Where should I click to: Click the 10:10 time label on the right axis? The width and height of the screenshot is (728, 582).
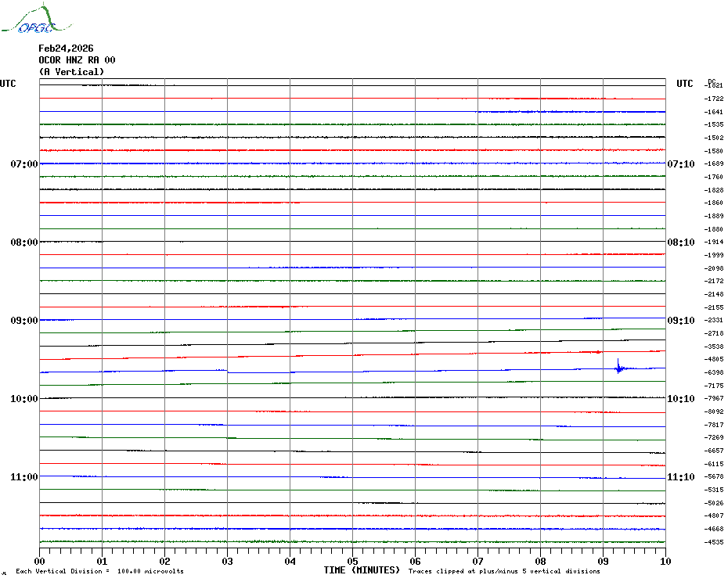coord(680,399)
